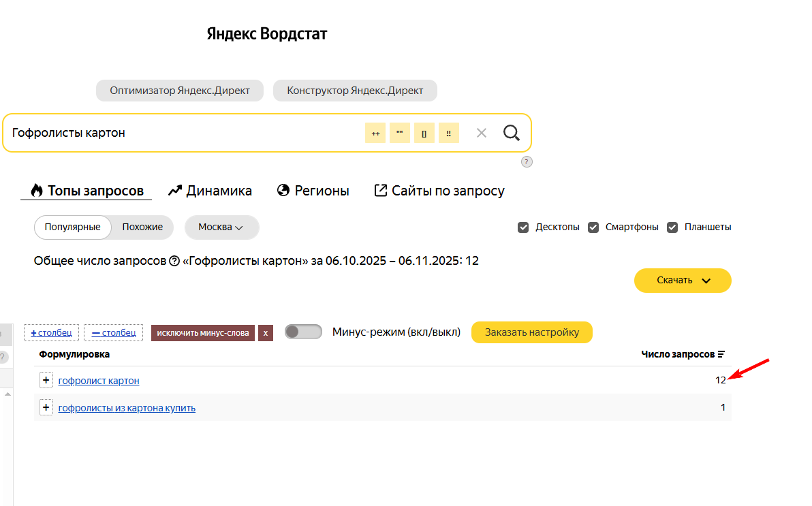Click the magnifier search icon
This screenshot has height=506, width=812.
[x=511, y=133]
